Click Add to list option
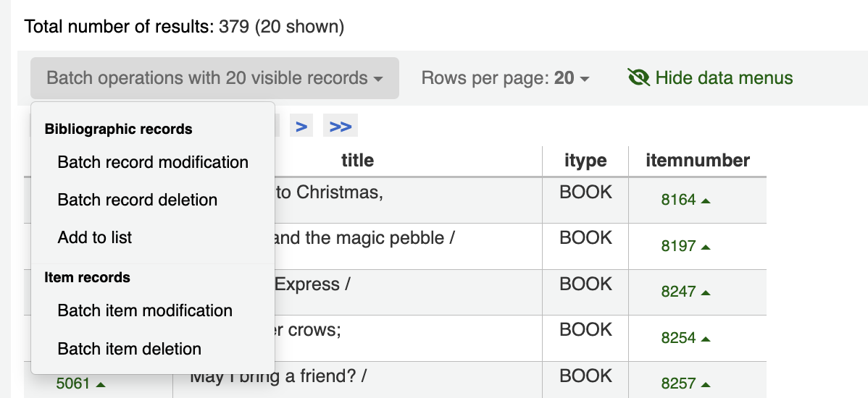 pyautogui.click(x=95, y=237)
